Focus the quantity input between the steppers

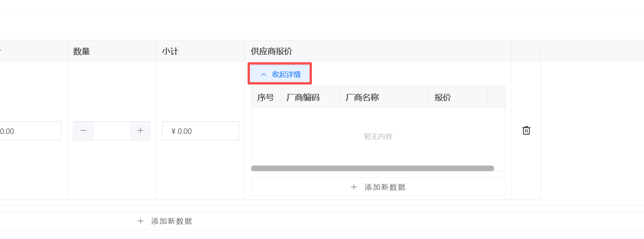(112, 131)
